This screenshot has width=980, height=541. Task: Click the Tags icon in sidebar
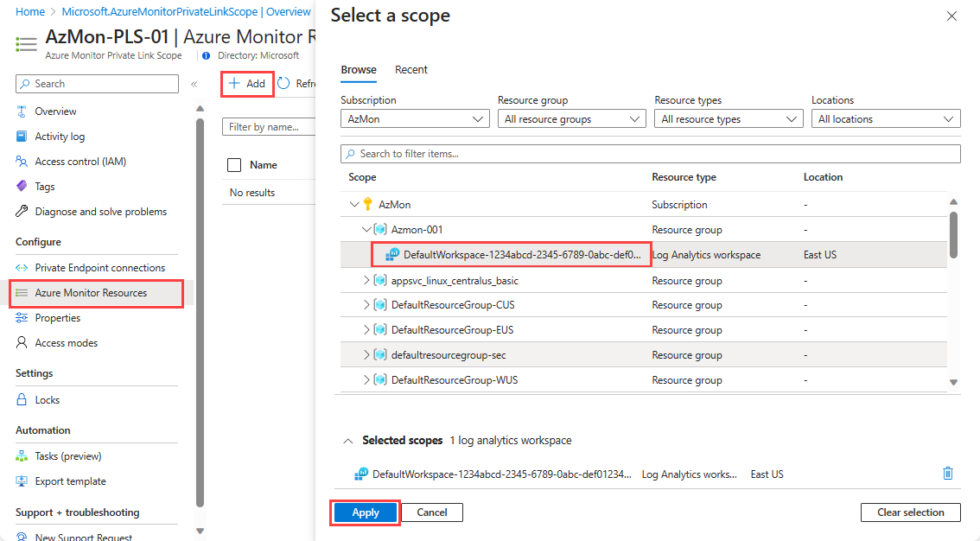click(x=22, y=186)
